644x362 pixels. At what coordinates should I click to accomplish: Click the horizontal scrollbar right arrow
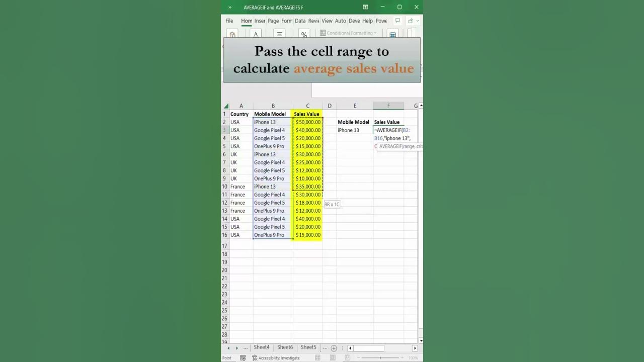(x=415, y=348)
